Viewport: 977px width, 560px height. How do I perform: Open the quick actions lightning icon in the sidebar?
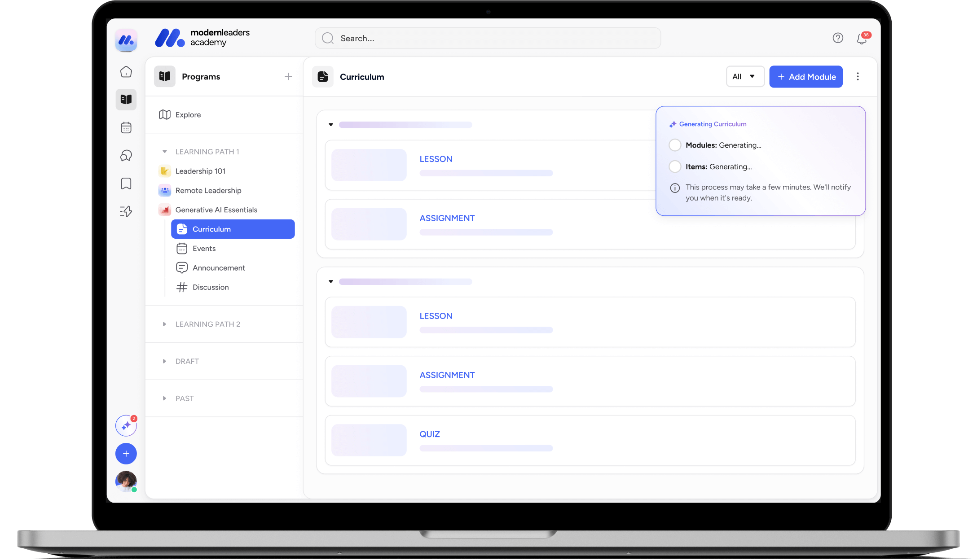pos(126,211)
